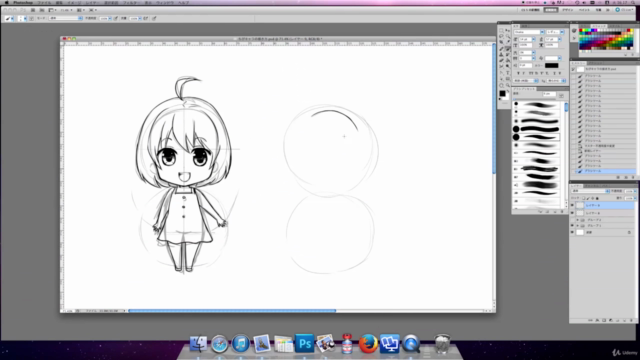Open the イメージ menu
Screen dimensions: 640x360
[75, 2]
